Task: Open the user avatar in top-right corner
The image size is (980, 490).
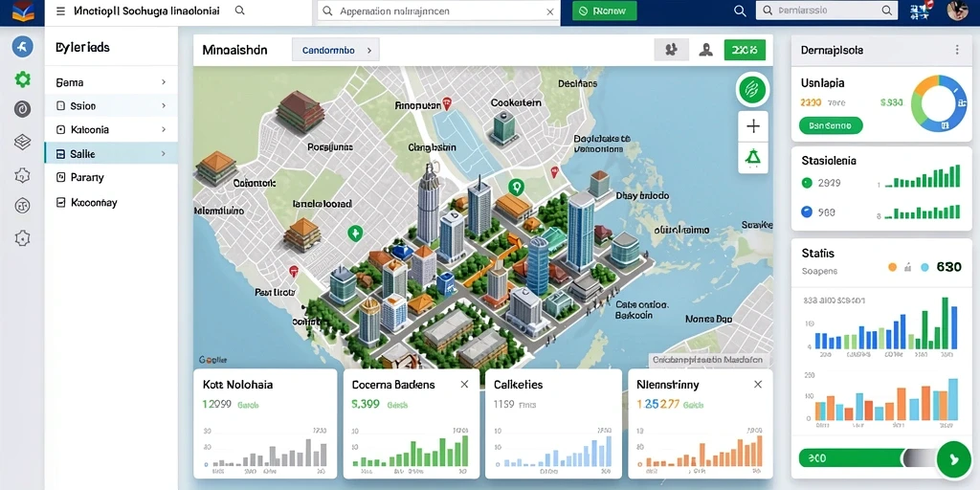Action: point(957,11)
